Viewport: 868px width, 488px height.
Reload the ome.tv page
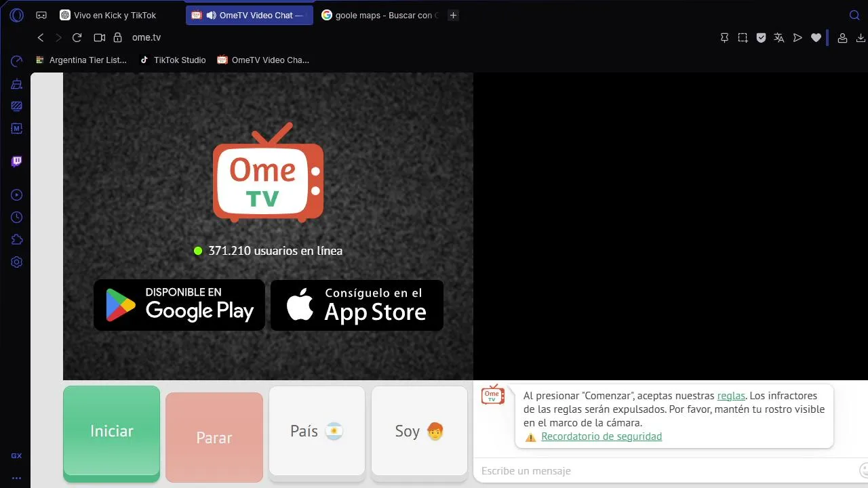(77, 38)
